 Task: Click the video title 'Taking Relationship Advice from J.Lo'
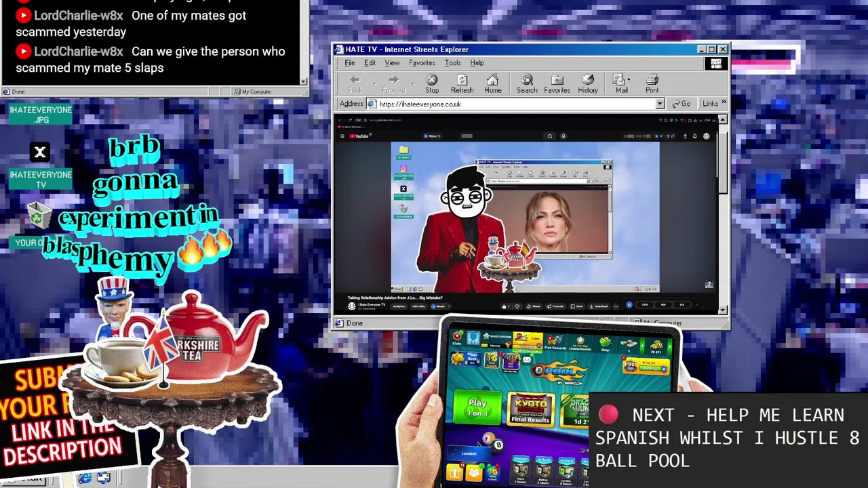point(395,298)
